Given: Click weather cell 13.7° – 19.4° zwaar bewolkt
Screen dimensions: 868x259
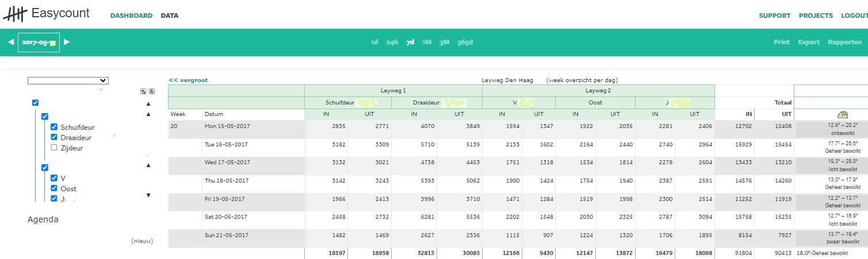Looking at the screenshot, I should coord(843,238).
